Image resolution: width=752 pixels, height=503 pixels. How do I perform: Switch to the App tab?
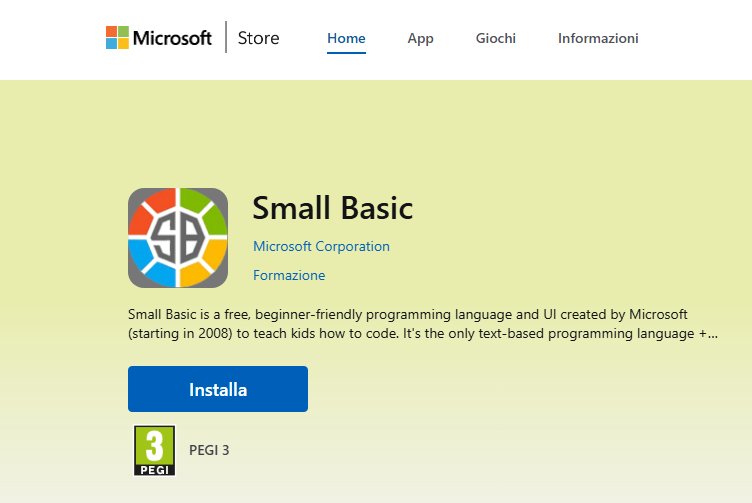coord(421,38)
